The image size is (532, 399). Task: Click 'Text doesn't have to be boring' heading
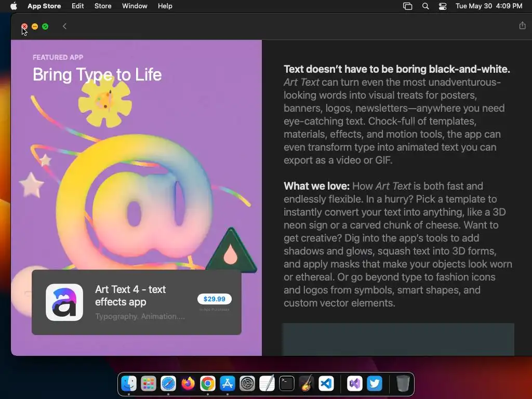coord(397,69)
